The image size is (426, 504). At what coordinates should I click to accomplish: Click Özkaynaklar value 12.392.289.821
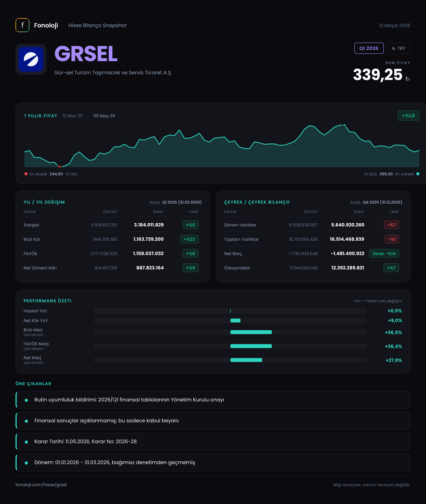pyautogui.click(x=348, y=268)
